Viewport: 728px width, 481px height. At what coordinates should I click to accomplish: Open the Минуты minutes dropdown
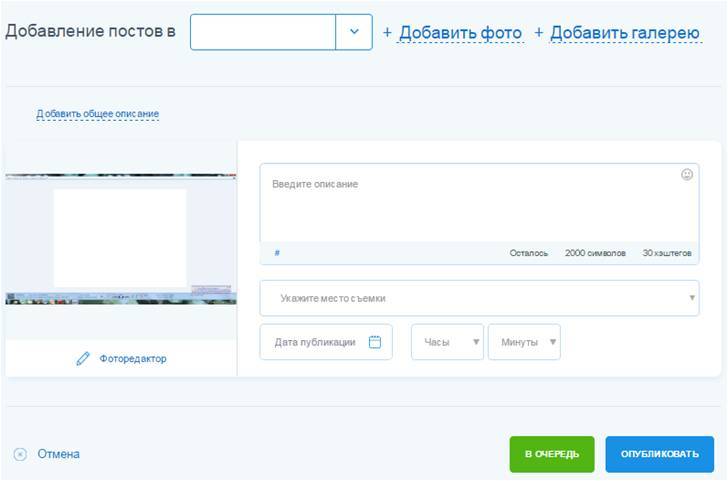click(524, 342)
